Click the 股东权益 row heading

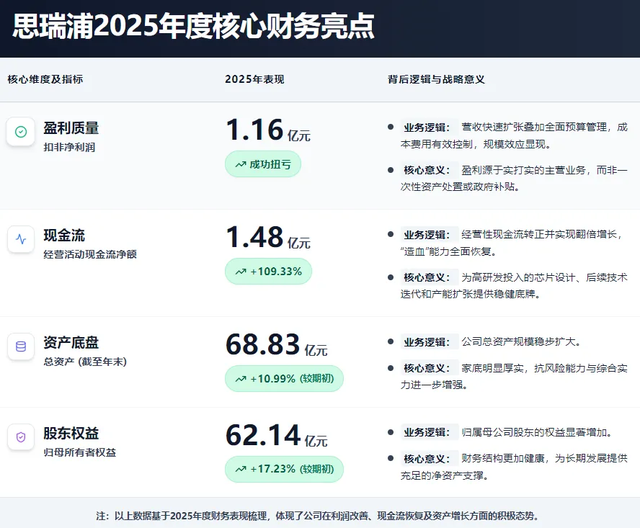pos(71,433)
